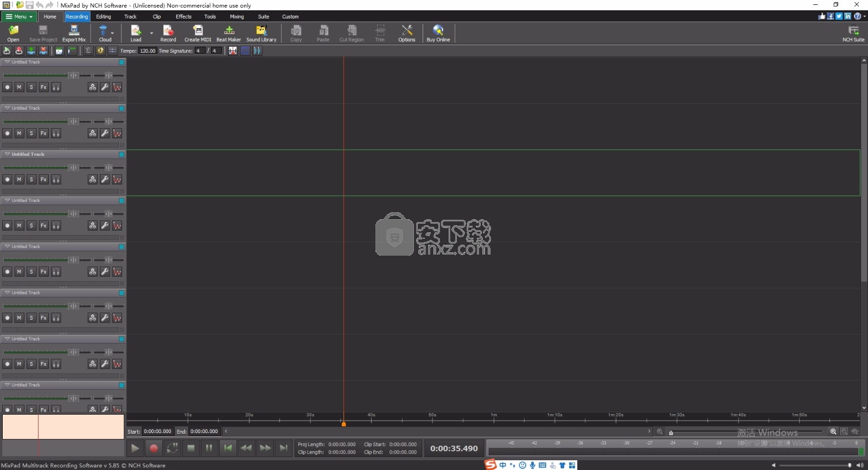Screen dimensions: 868x470
Task: Expand the Load dropdown arrow
Action: point(151,33)
